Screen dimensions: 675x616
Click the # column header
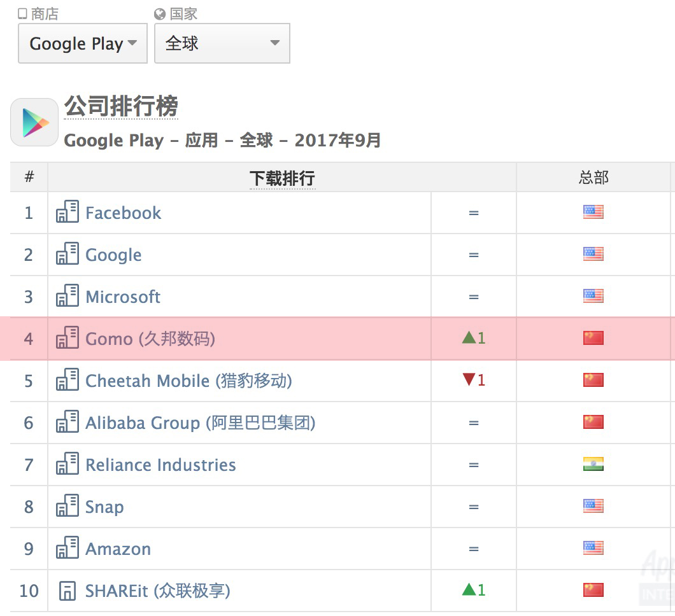(29, 177)
